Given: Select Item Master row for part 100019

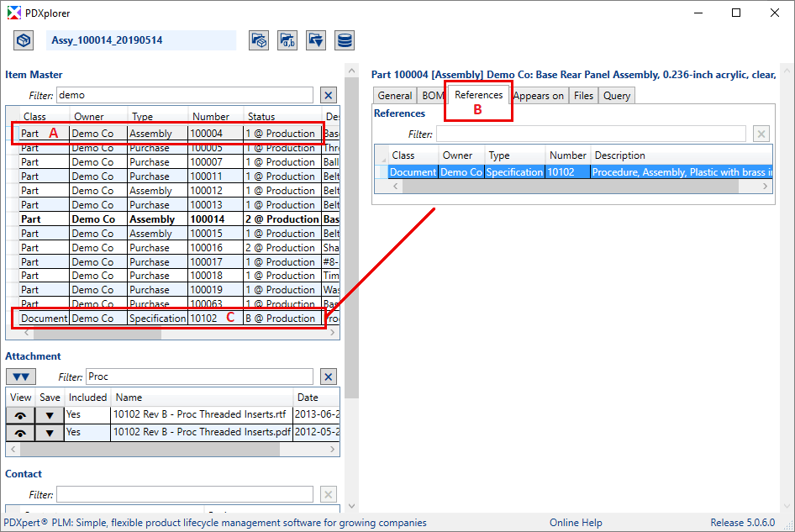Looking at the screenshot, I should tap(175, 290).
